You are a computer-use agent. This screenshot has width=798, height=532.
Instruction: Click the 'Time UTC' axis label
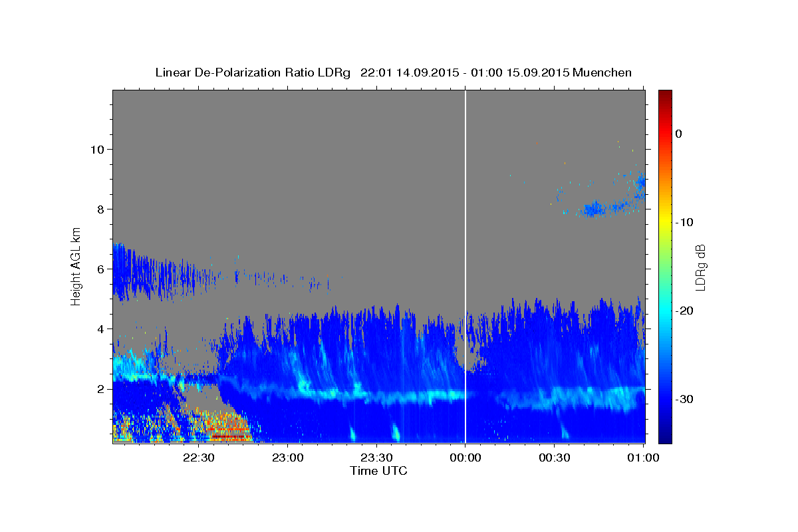tap(378, 471)
